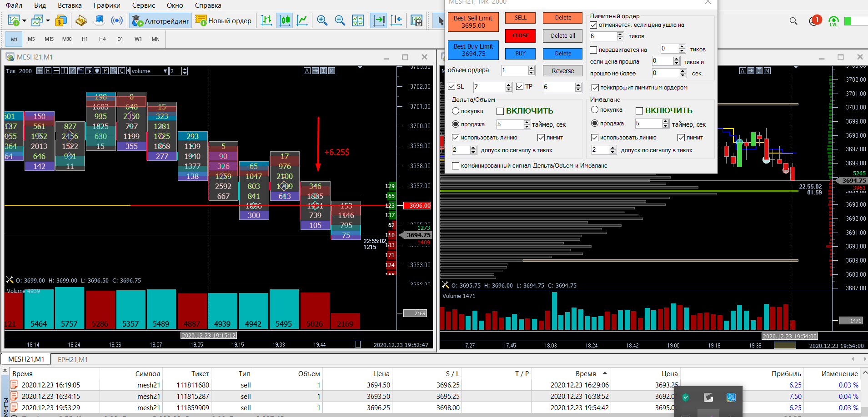The height and width of the screenshot is (417, 868).
Task: Open the notifications icon with red badge
Action: [x=815, y=20]
